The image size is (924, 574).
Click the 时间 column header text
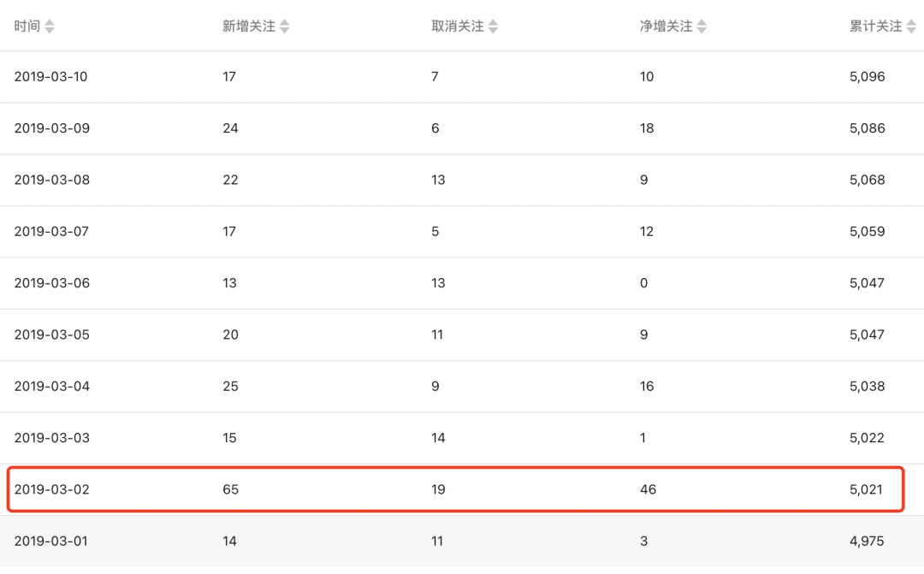point(27,27)
